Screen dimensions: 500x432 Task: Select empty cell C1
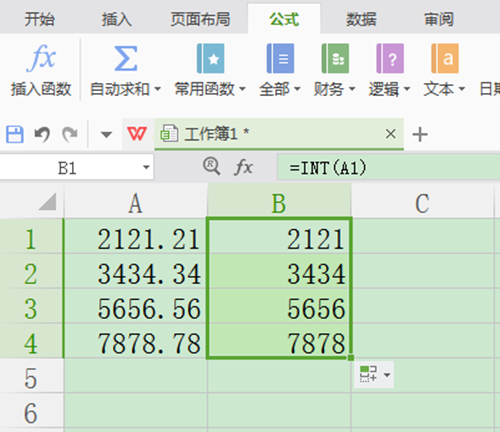pyautogui.click(x=422, y=237)
